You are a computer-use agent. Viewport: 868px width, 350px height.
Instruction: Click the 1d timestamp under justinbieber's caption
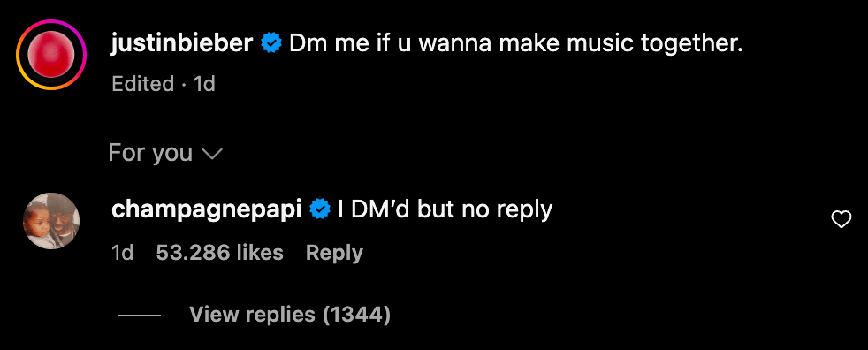tap(204, 84)
